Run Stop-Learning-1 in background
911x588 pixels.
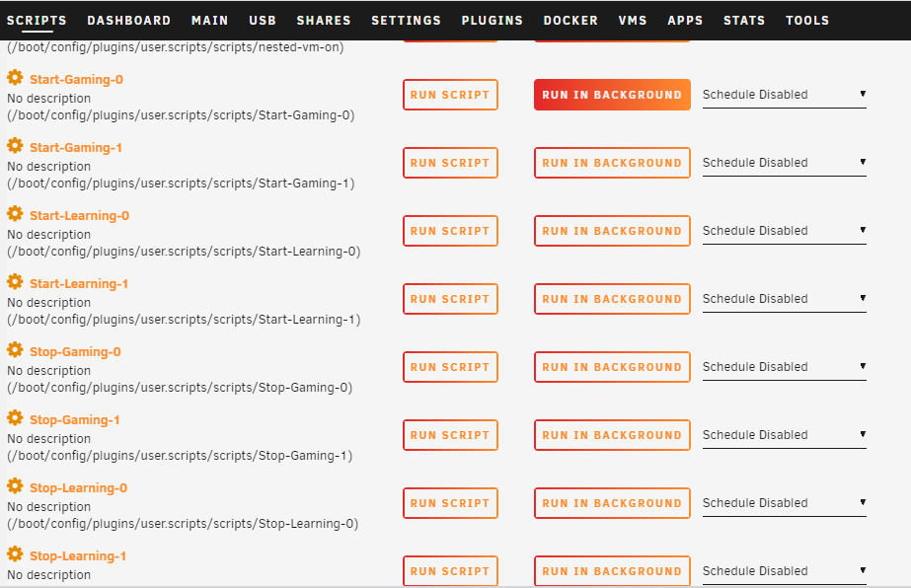click(x=612, y=570)
